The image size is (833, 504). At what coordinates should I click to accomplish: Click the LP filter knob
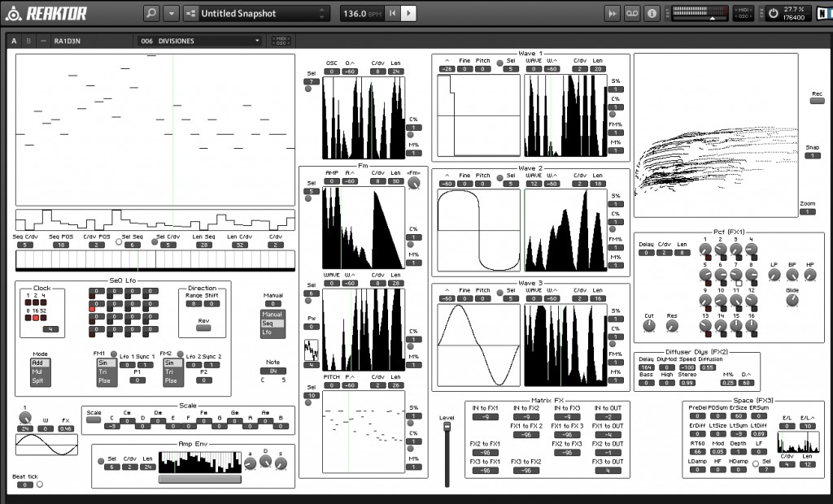[x=774, y=275]
